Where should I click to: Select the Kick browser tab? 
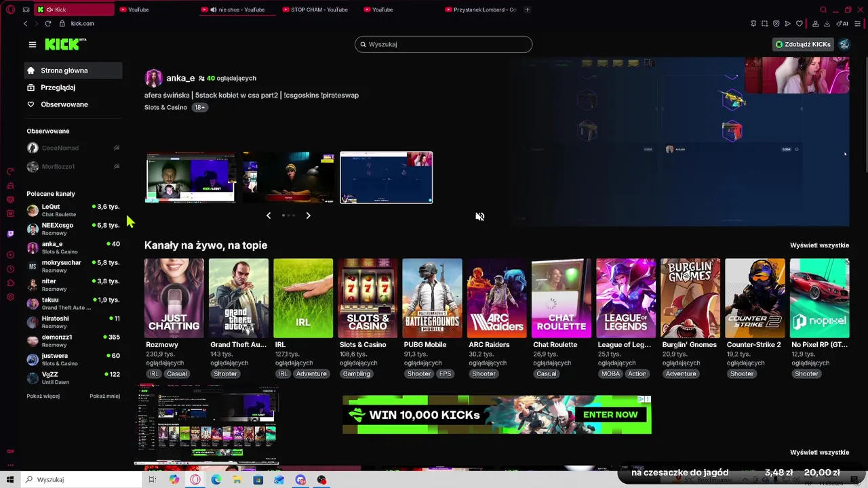(75, 9)
